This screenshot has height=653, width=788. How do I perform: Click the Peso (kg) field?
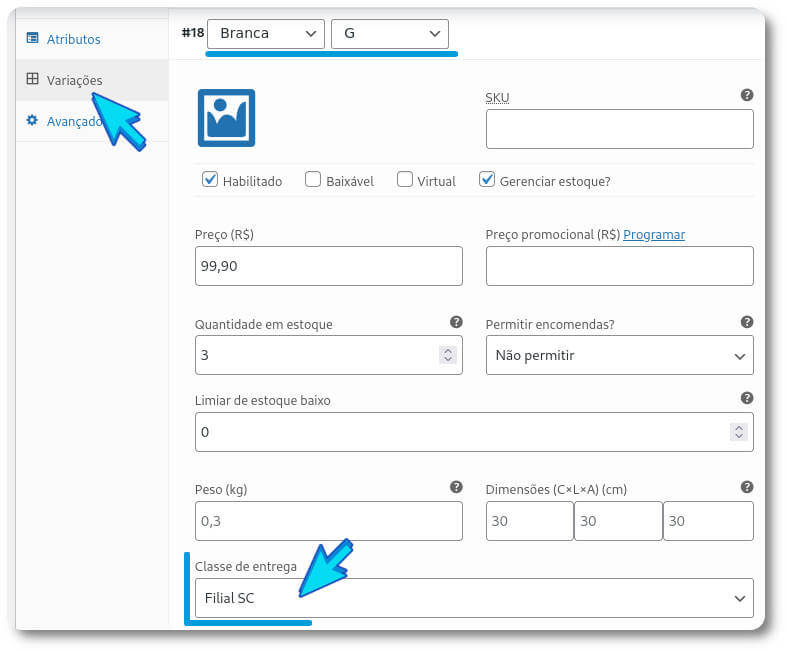(329, 521)
